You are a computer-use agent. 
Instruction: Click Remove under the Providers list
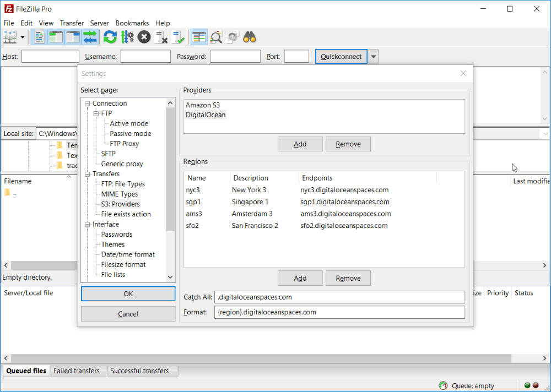coord(348,144)
